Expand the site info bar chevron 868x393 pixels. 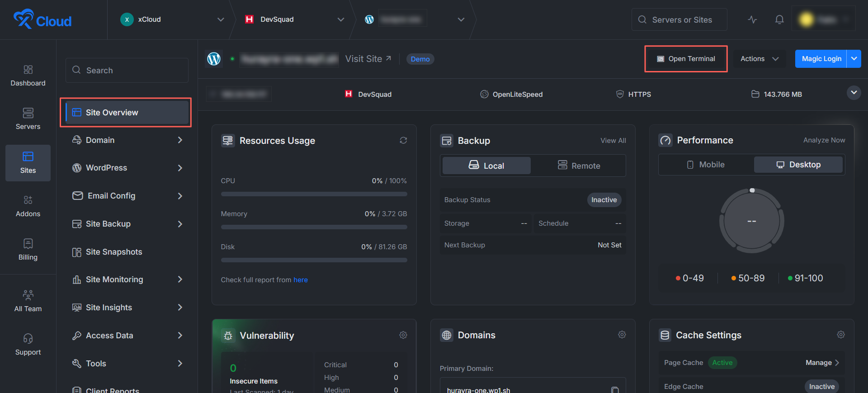854,93
